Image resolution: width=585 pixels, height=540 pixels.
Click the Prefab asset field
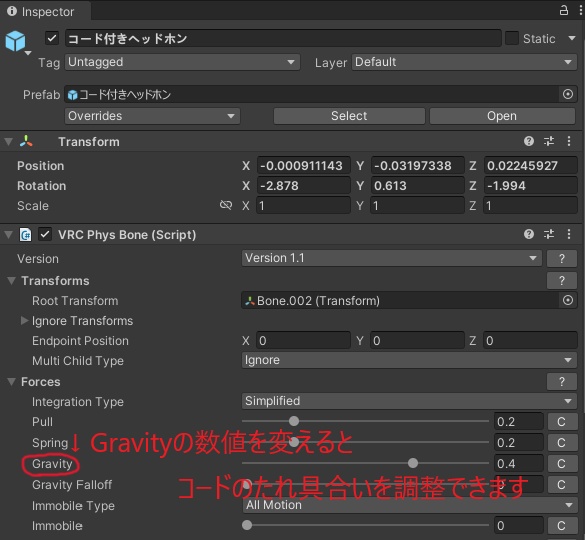313,94
